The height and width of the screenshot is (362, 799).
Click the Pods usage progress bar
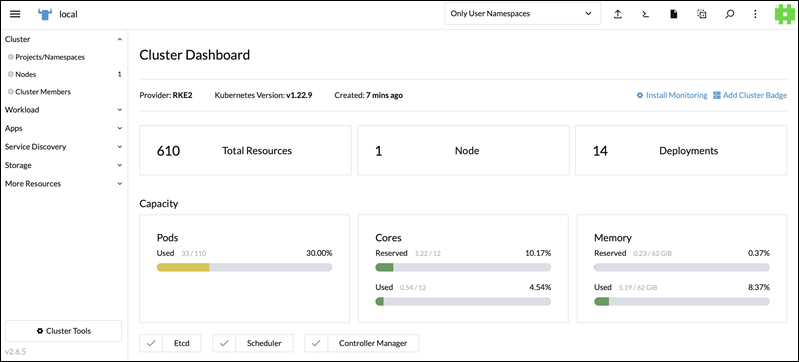pyautogui.click(x=244, y=267)
